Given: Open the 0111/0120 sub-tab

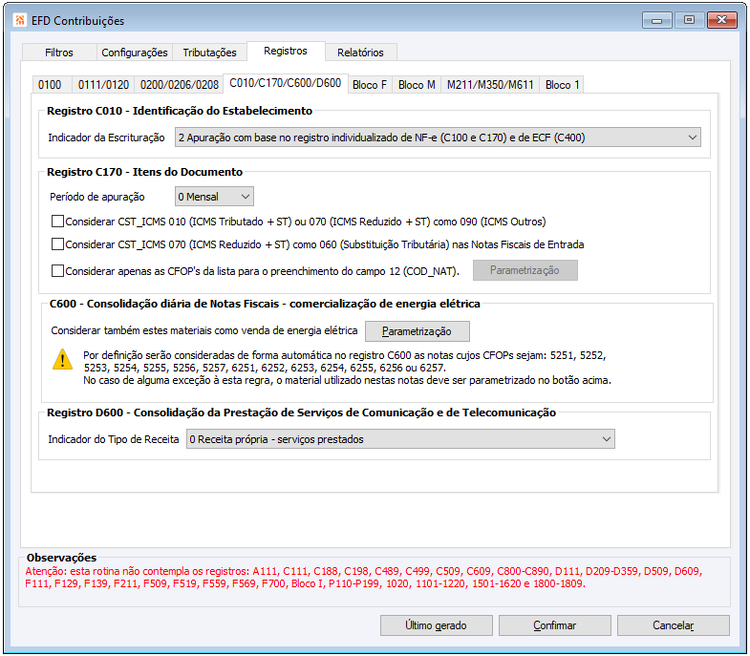Looking at the screenshot, I should point(103,85).
